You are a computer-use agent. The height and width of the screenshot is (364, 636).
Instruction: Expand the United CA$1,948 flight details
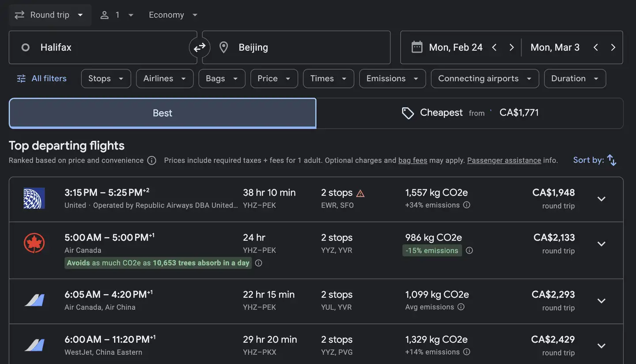pos(601,199)
